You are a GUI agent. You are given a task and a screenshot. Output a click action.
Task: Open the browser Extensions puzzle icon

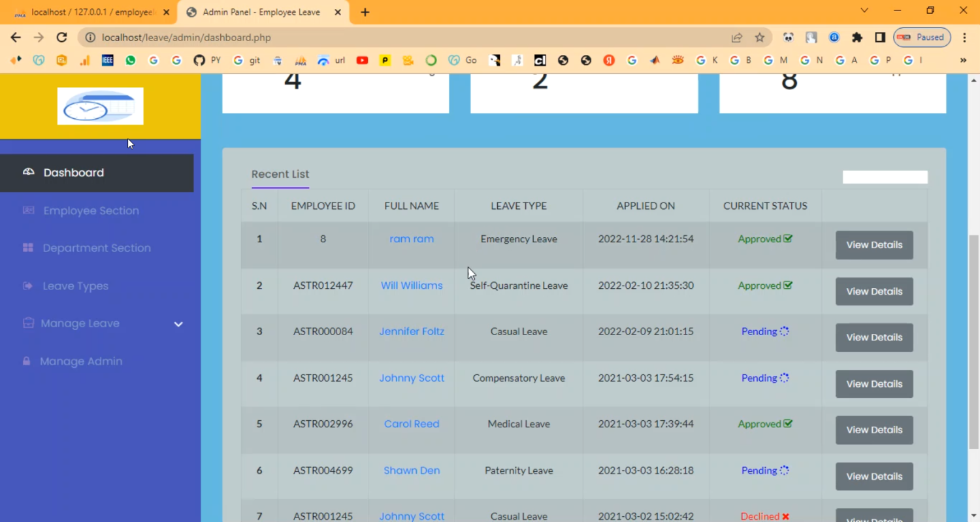coord(857,38)
